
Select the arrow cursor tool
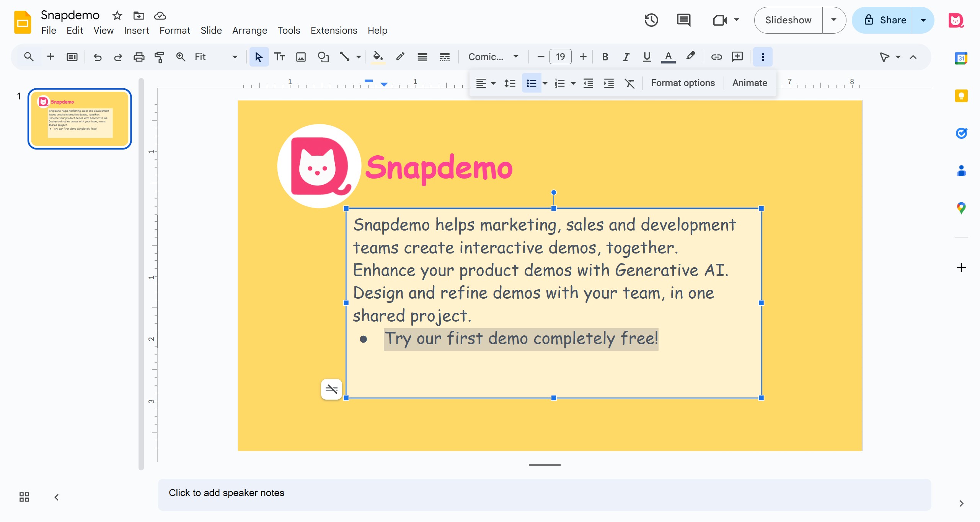[x=259, y=57]
